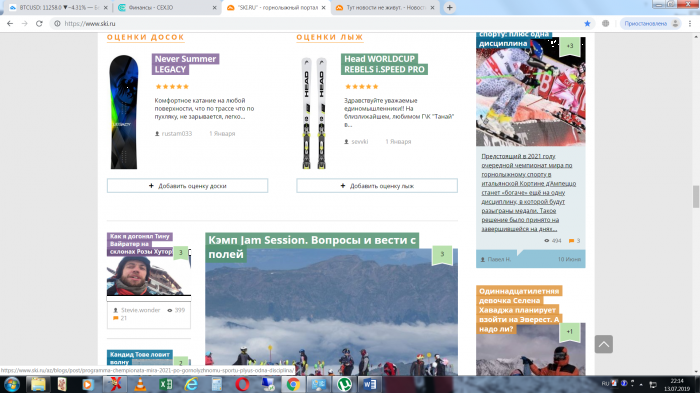Open Кэмп Jam Session article headline

(x=312, y=247)
